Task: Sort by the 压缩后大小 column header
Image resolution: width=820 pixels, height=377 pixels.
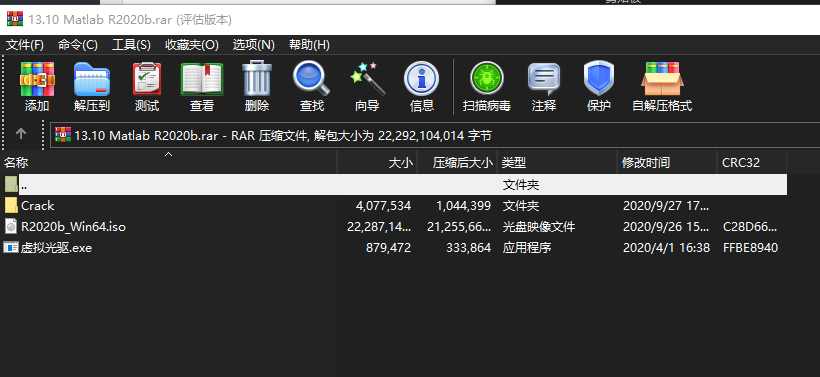Action: click(457, 163)
